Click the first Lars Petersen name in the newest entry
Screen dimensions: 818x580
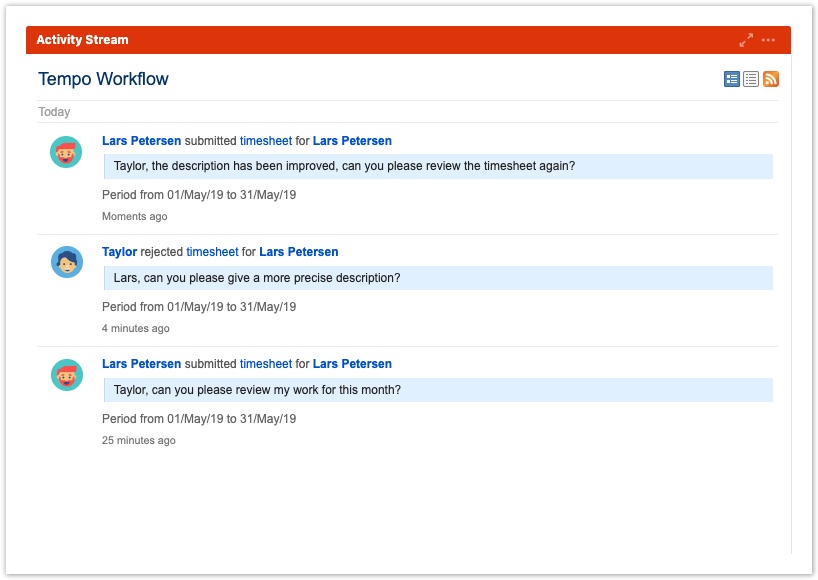pyautogui.click(x=141, y=141)
